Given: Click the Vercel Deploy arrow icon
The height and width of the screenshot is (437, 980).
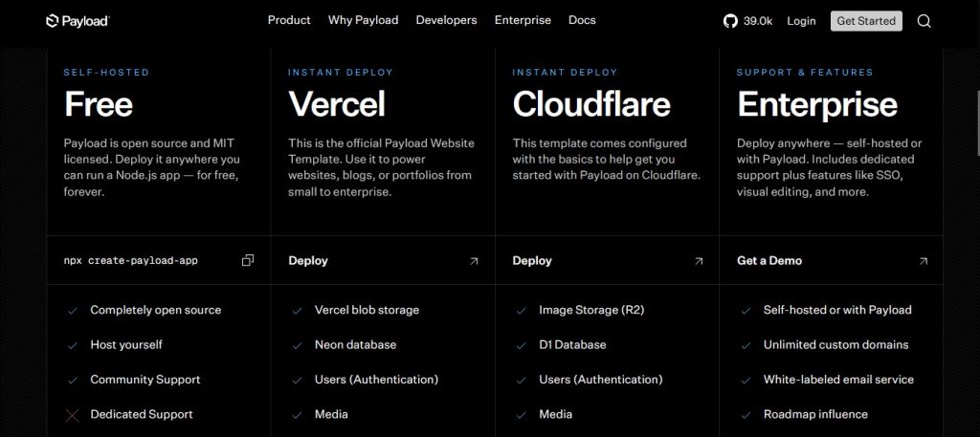Looking at the screenshot, I should pos(474,260).
